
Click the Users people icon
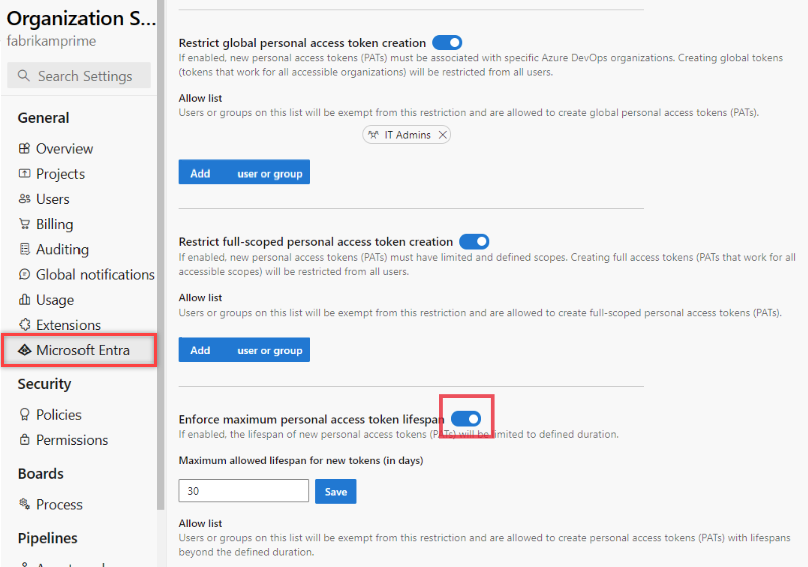pos(24,198)
